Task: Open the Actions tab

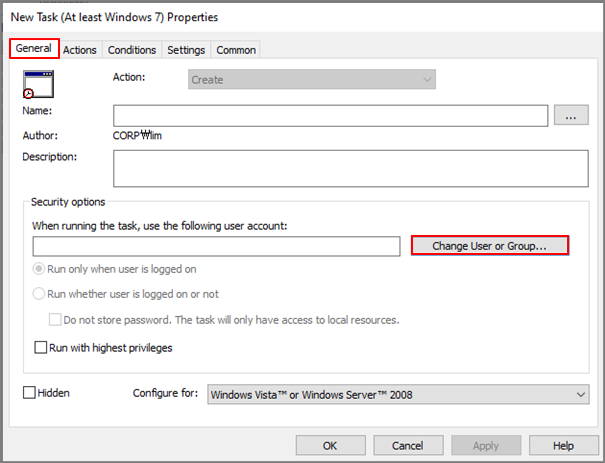Action: [x=80, y=50]
